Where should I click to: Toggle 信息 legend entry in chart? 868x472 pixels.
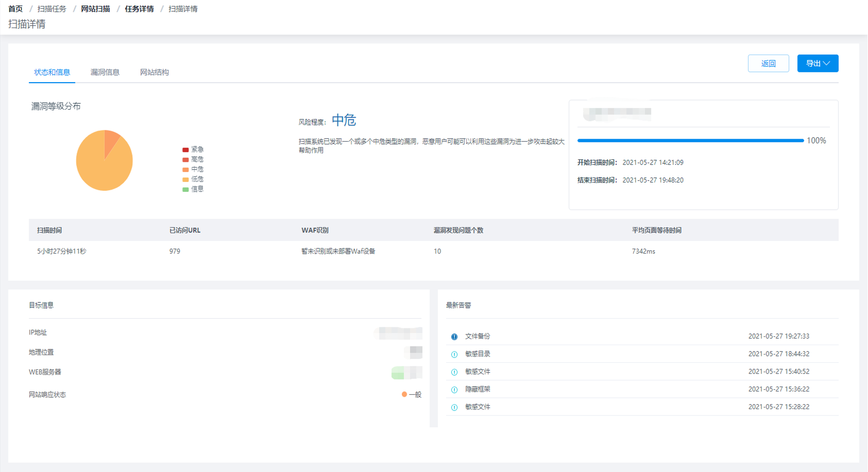(193, 189)
